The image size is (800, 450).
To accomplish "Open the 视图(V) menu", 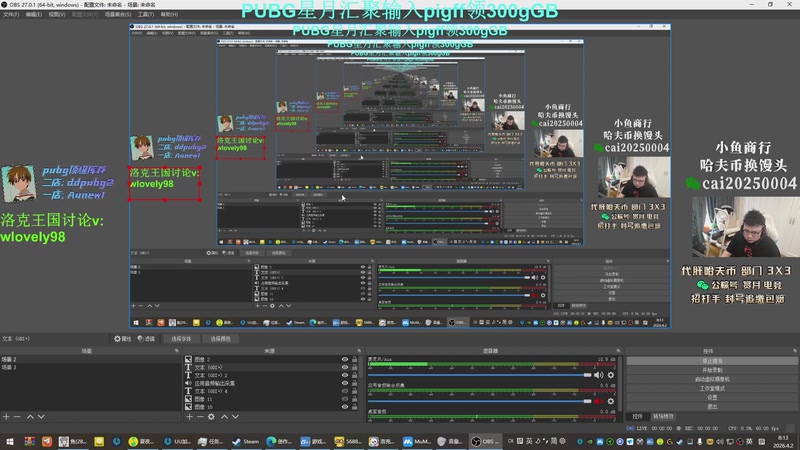I will click(57, 14).
